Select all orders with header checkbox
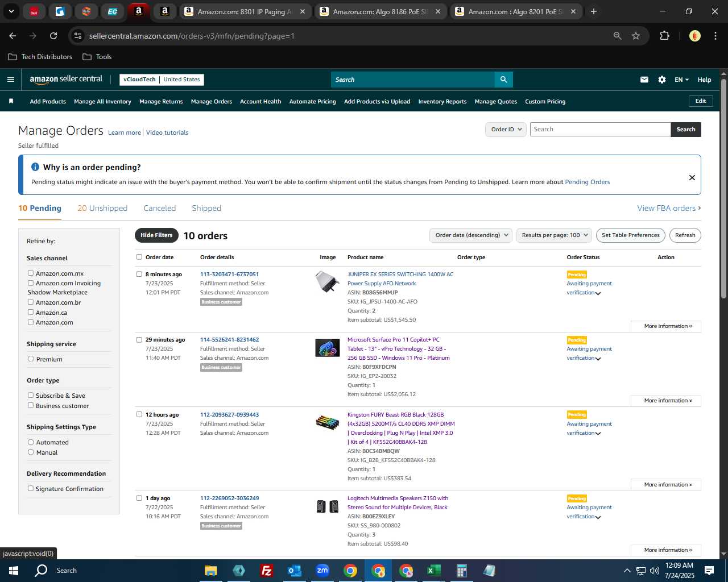This screenshot has height=582, width=728. tap(139, 257)
